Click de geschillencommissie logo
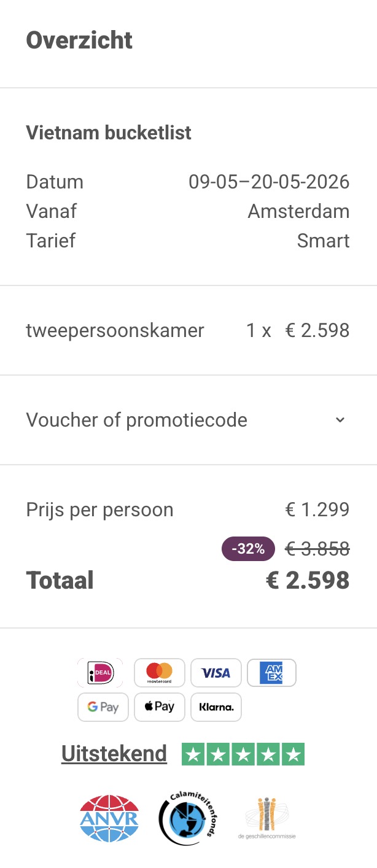Screen dimensions: 377x868 pos(266,818)
